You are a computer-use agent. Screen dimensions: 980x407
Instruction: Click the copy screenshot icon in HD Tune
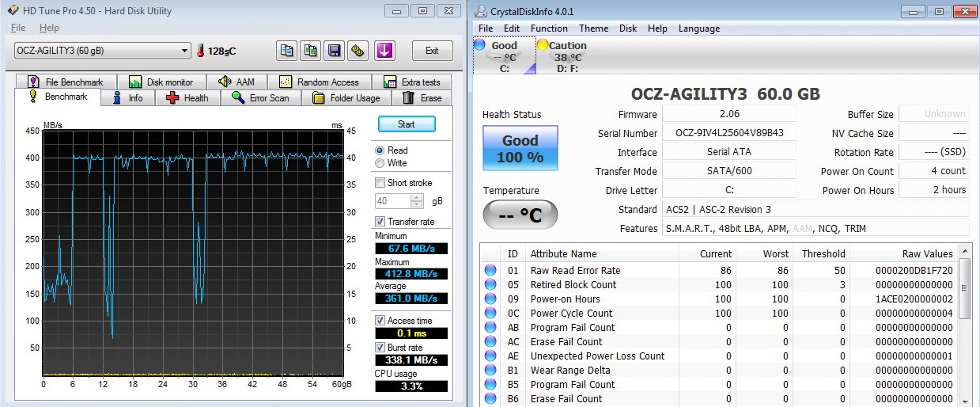point(311,51)
